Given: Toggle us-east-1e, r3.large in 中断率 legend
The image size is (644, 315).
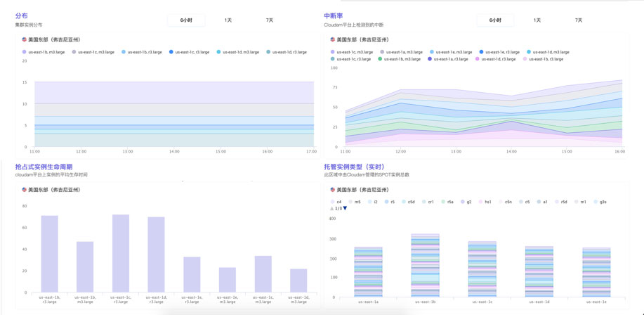Looking at the screenshot, I should coord(499,52).
